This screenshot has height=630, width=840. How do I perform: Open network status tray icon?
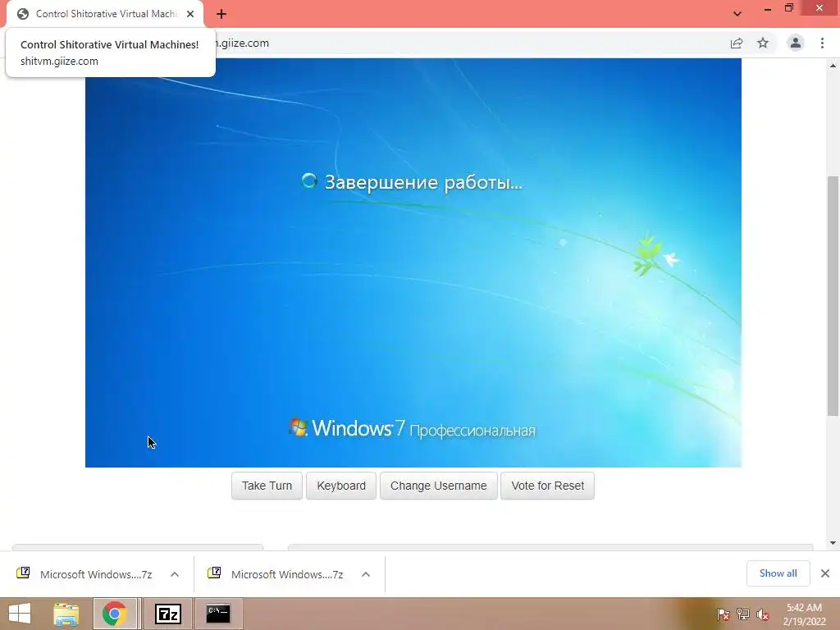[743, 614]
